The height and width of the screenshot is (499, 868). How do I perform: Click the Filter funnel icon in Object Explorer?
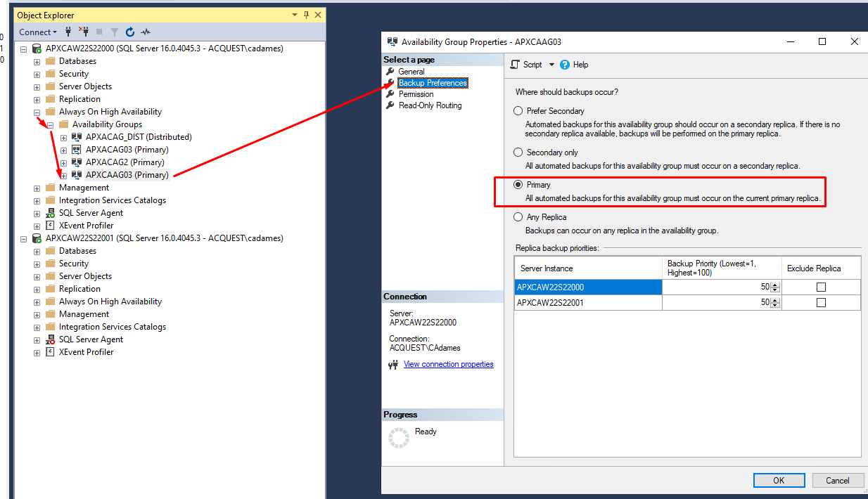coord(115,32)
